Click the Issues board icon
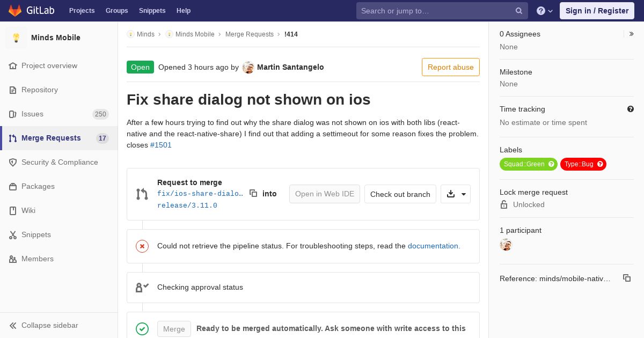The width and height of the screenshot is (644, 338). (13, 114)
